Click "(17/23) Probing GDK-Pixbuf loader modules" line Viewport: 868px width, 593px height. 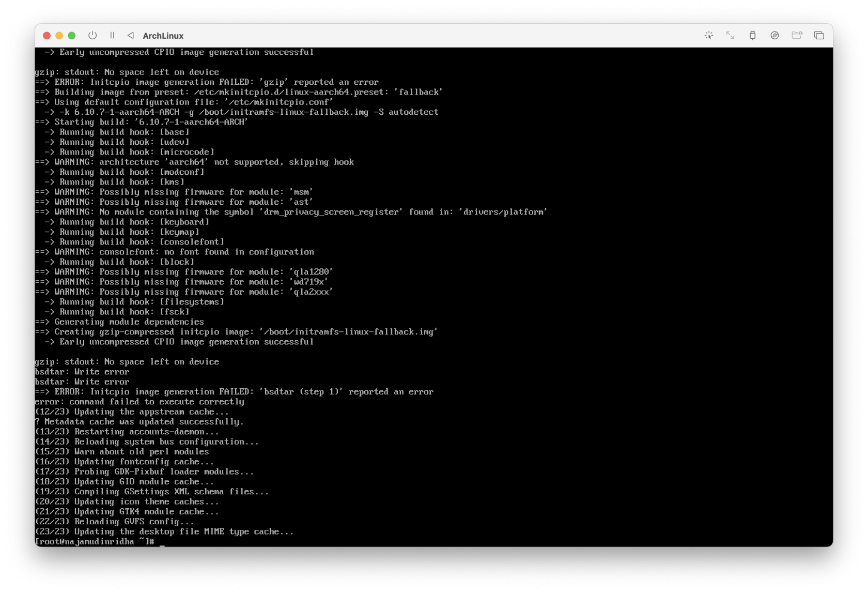tap(145, 472)
